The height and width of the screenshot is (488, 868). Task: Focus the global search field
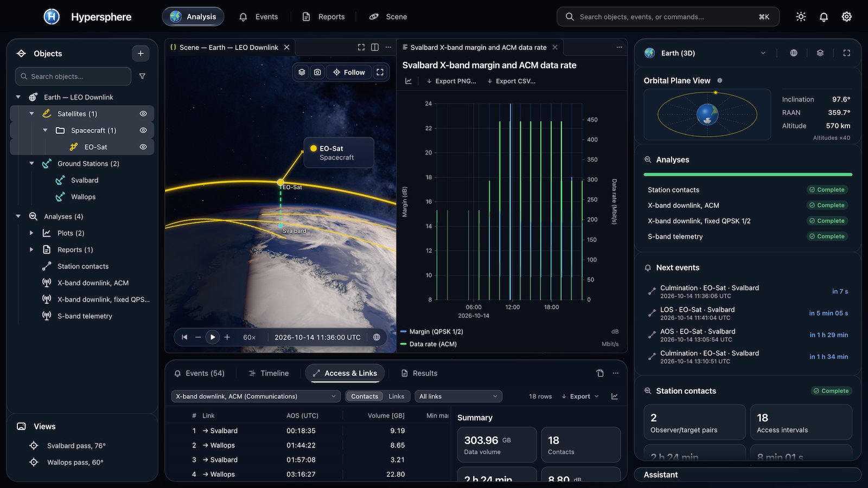click(668, 17)
